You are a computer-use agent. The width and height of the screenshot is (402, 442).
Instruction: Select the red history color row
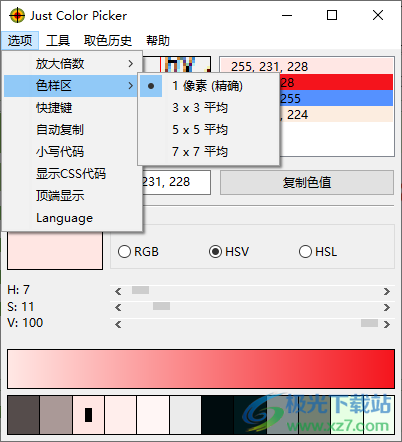click(x=336, y=82)
